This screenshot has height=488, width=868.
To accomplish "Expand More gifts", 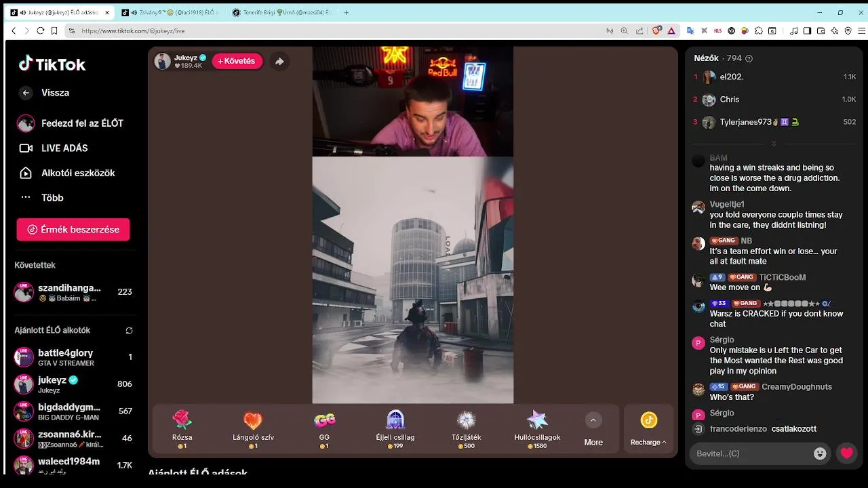I will click(593, 429).
